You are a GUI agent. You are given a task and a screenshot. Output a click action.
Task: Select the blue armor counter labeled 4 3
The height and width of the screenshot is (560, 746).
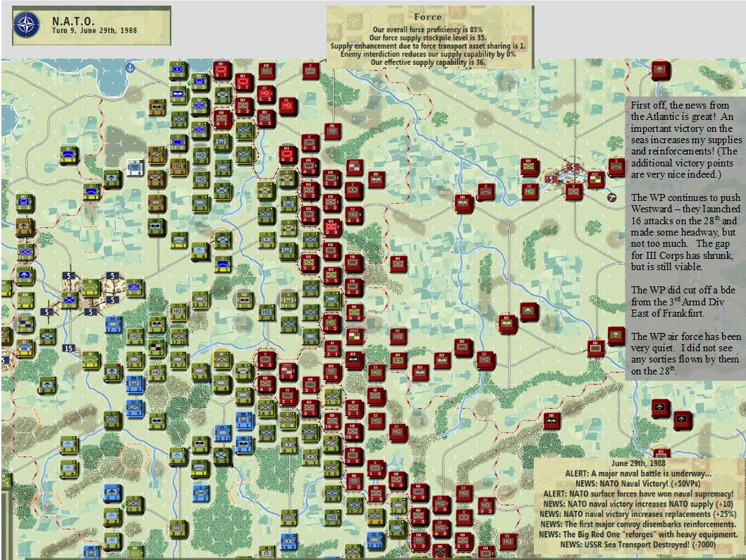[24, 203]
